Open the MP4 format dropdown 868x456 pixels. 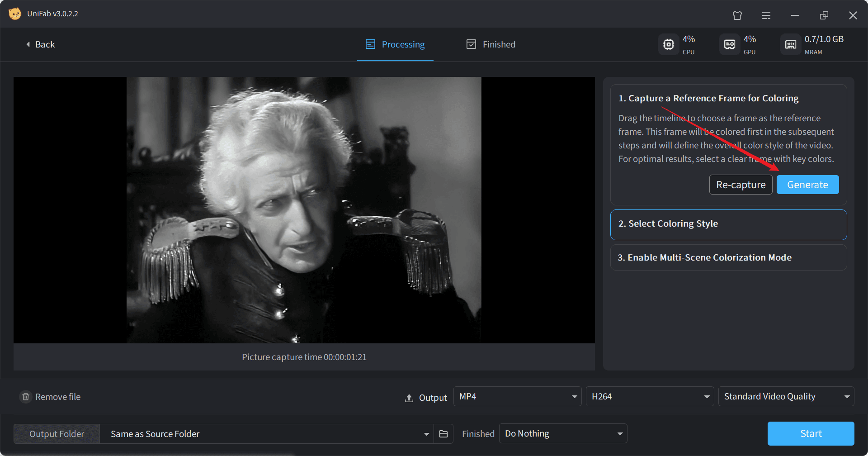pos(518,396)
